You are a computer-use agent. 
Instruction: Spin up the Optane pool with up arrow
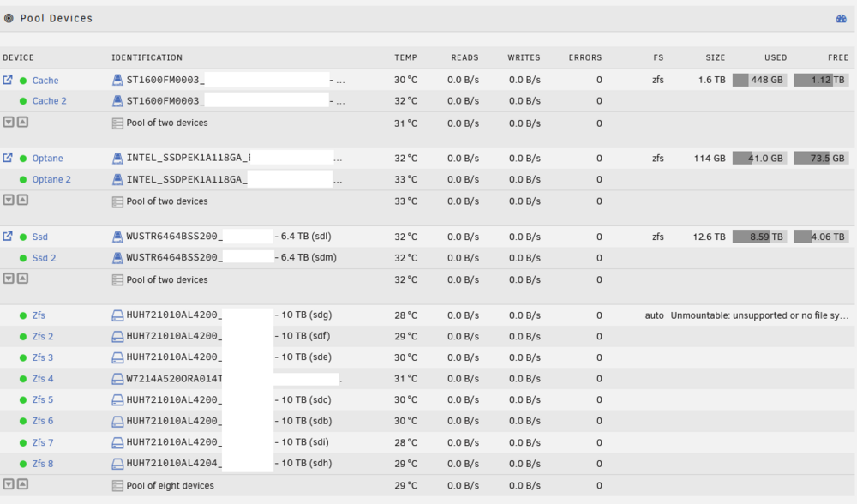pyautogui.click(x=22, y=200)
